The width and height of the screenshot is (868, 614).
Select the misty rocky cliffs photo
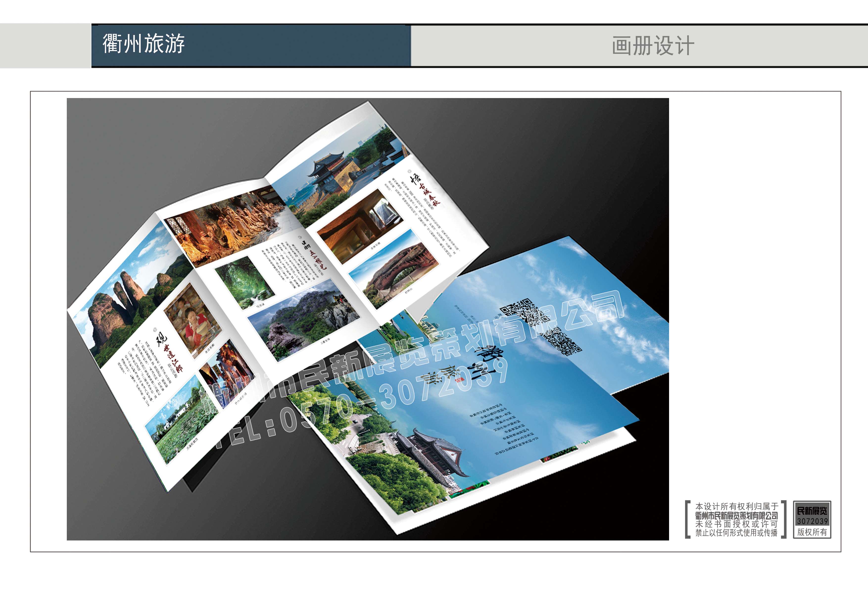[x=304, y=320]
